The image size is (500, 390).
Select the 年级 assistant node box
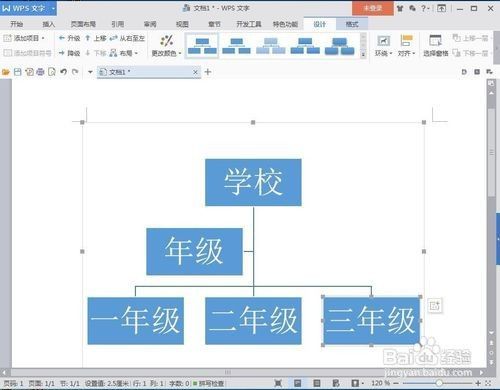pos(194,252)
